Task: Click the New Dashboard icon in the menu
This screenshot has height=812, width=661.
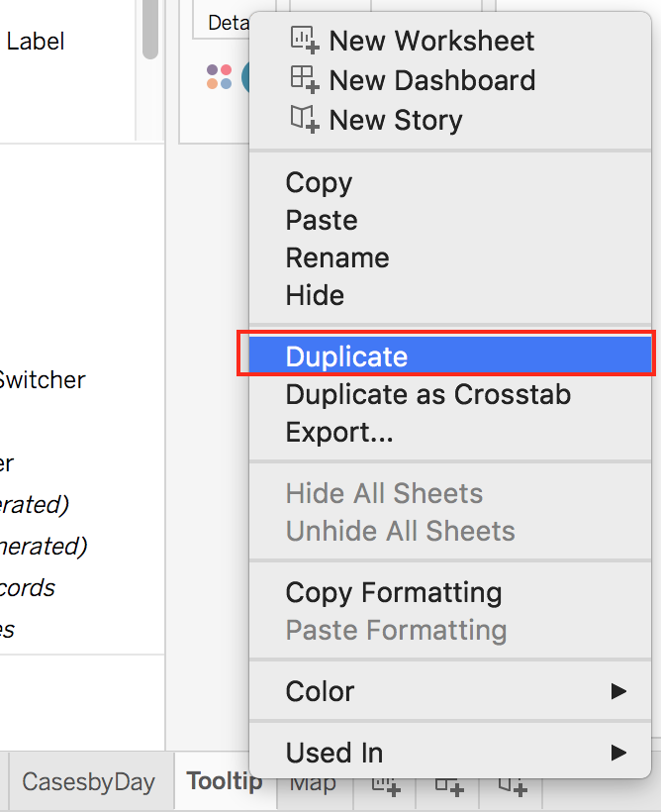Action: tap(303, 80)
